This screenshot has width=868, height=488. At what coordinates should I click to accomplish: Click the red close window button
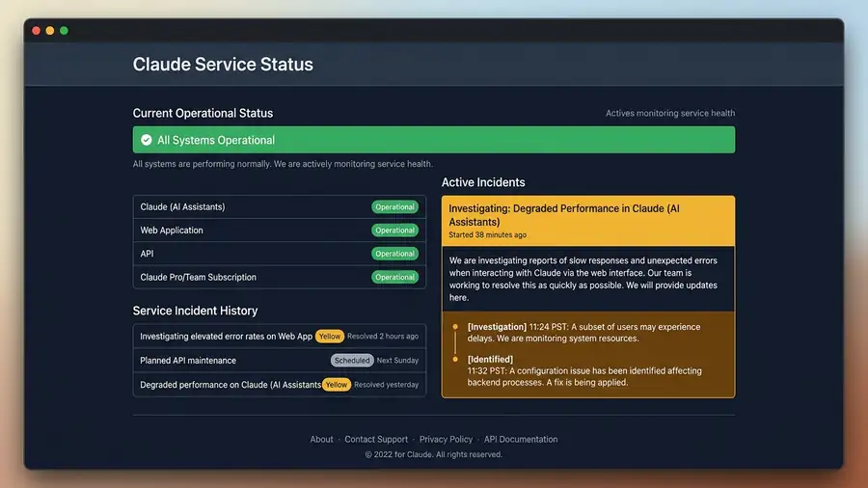(36, 31)
